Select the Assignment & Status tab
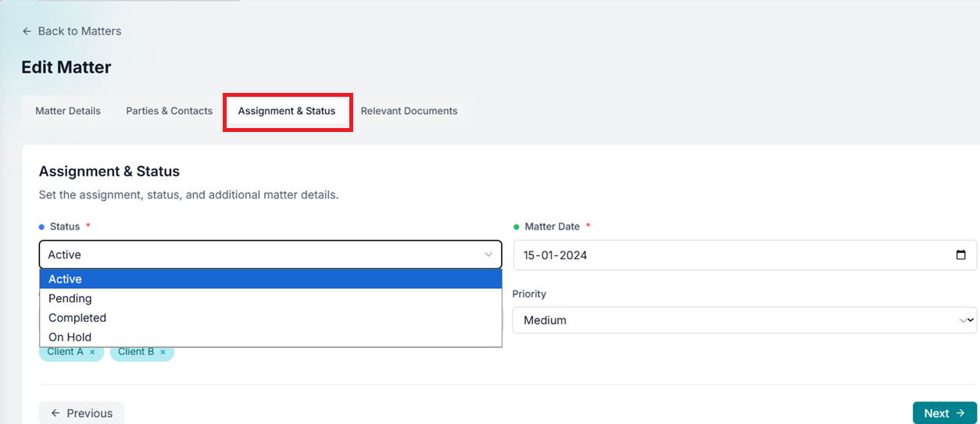 click(287, 111)
